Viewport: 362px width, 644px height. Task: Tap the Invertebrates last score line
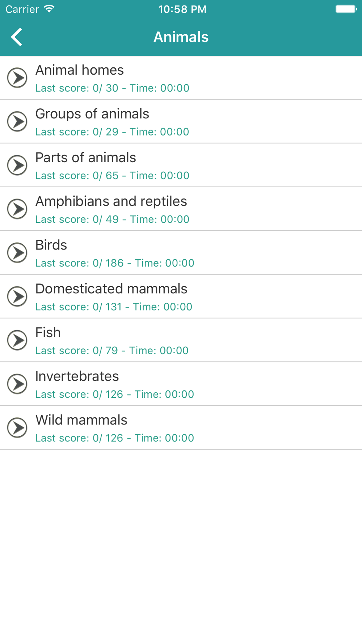[115, 394]
